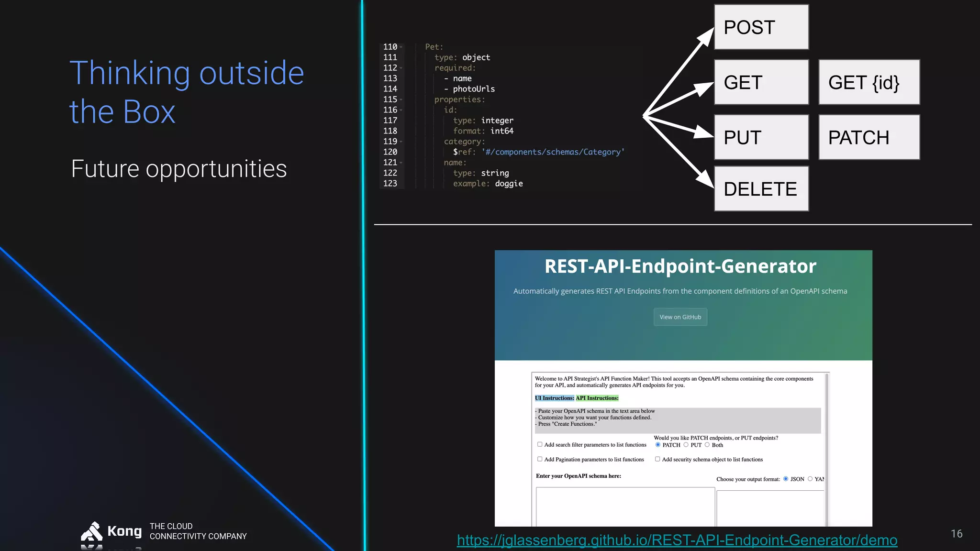Collapse the fold arrow at line 110
This screenshot has height=551, width=980.
[x=401, y=47]
